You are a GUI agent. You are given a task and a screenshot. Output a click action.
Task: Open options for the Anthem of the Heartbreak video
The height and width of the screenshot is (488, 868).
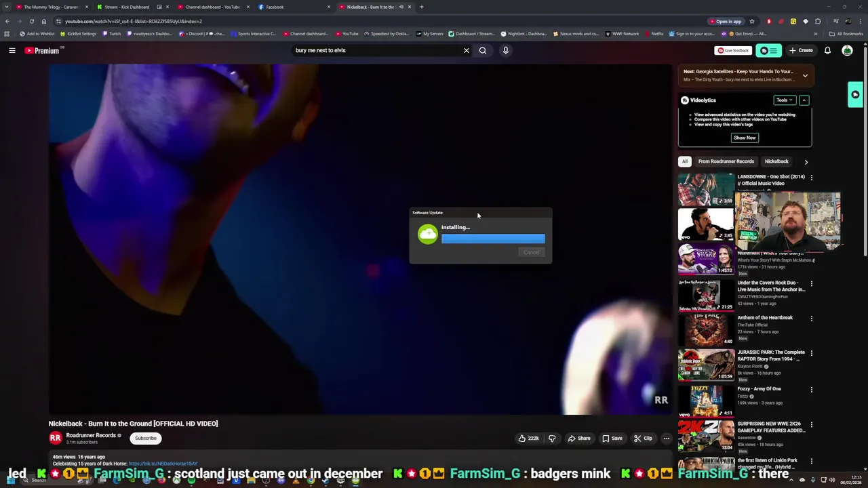[x=811, y=319]
